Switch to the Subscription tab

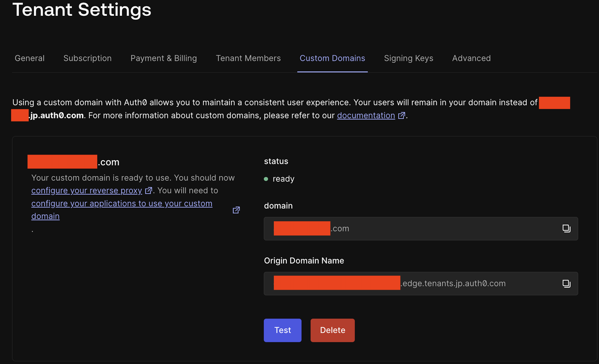point(87,58)
